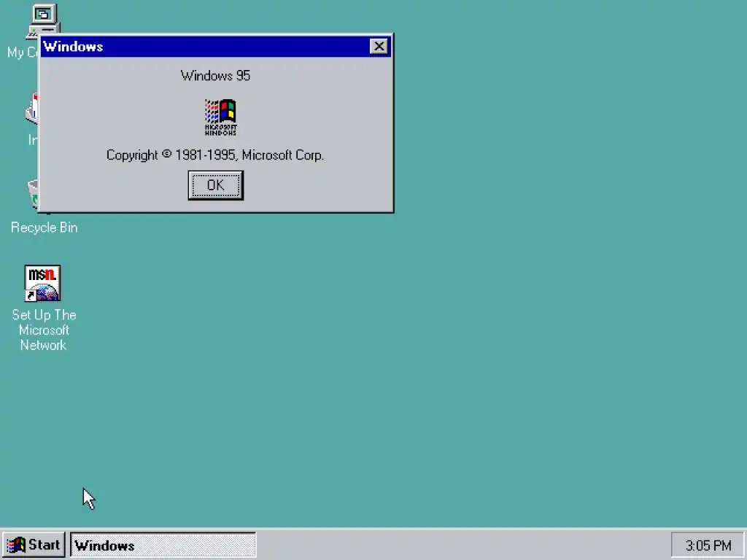Viewport: 747px width, 560px height.
Task: Select the Windows taskbar button
Action: click(x=163, y=545)
